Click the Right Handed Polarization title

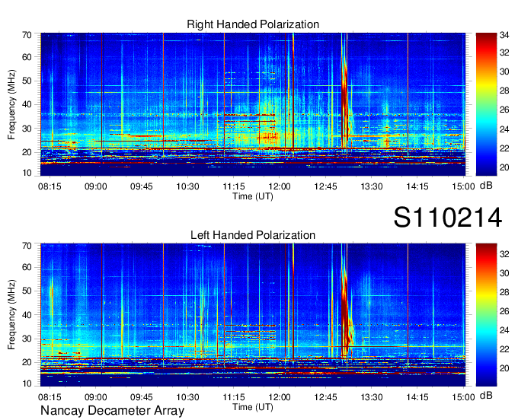pyautogui.click(x=253, y=24)
